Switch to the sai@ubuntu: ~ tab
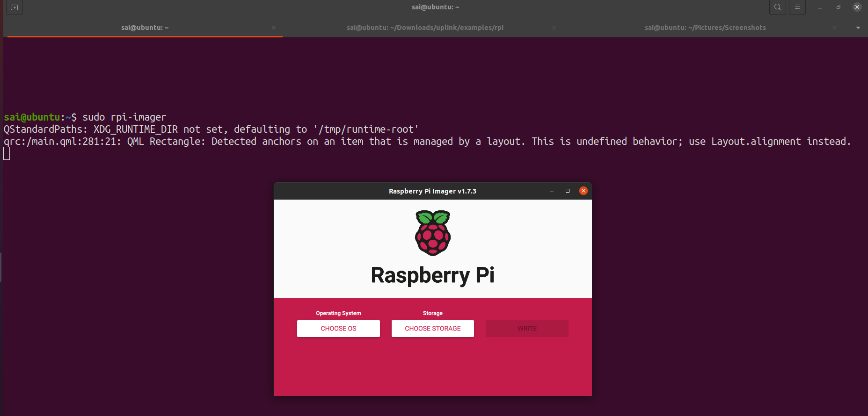 pyautogui.click(x=145, y=28)
